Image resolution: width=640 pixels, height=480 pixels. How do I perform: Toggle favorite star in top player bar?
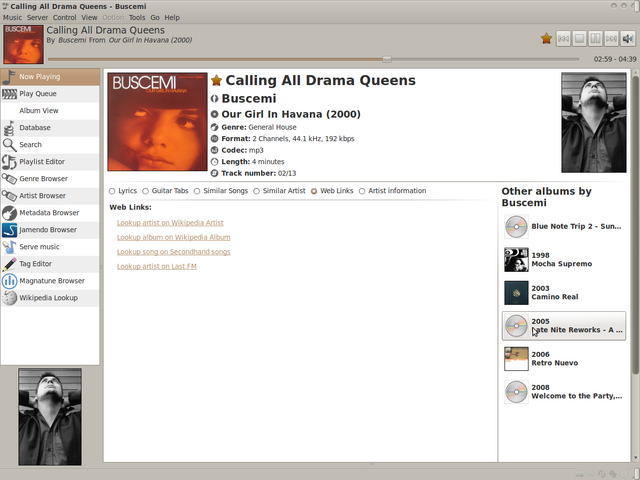547,39
